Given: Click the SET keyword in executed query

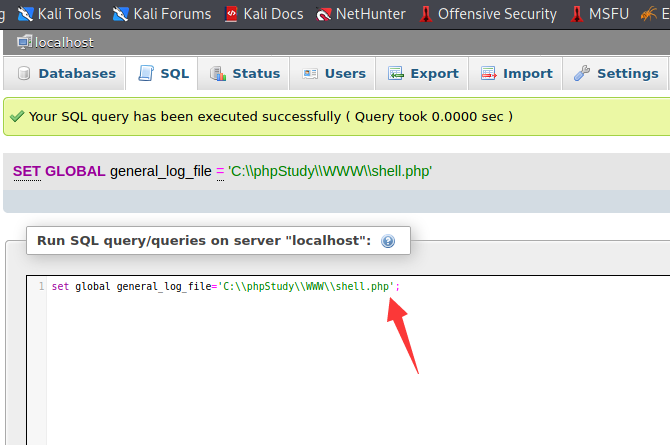Looking at the screenshot, I should coord(27,171).
